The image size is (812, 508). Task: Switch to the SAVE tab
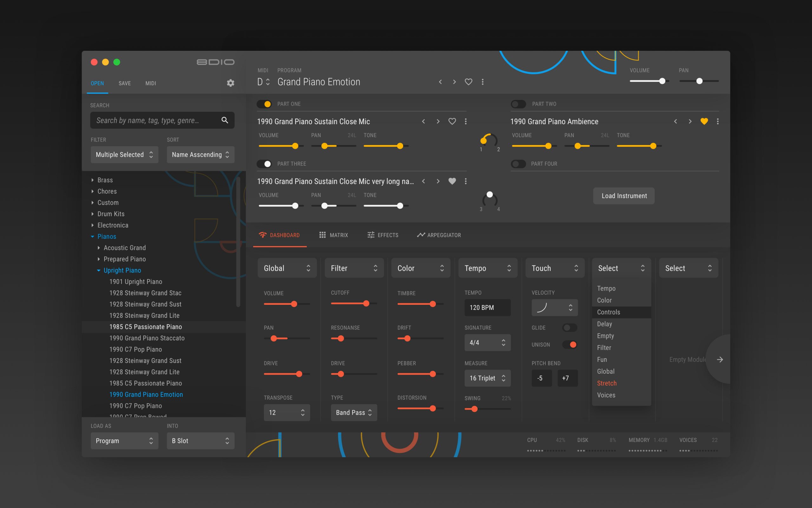pos(124,83)
